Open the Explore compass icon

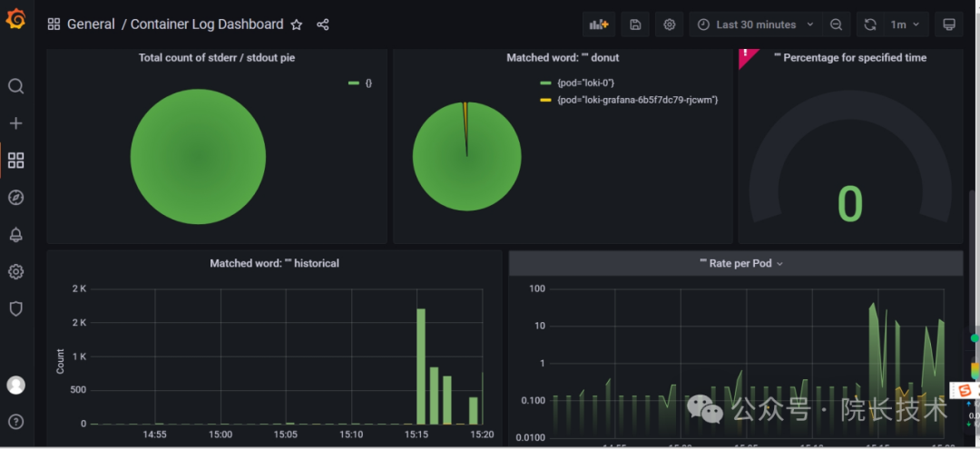[x=15, y=198]
